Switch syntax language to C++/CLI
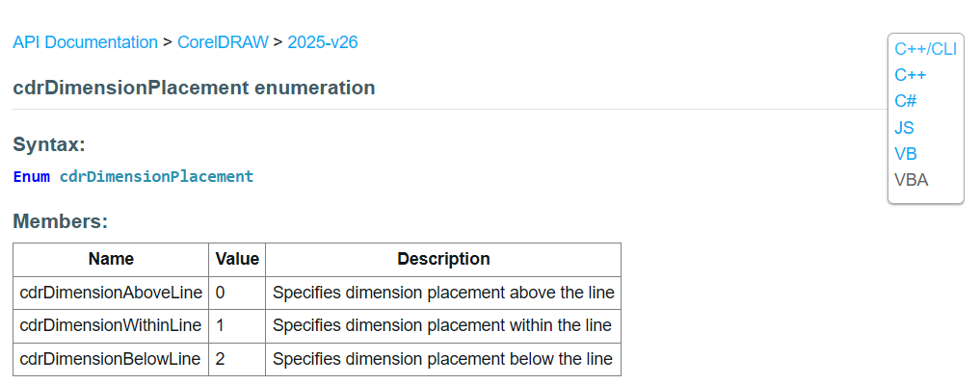This screenshot has width=980, height=384. click(x=926, y=49)
